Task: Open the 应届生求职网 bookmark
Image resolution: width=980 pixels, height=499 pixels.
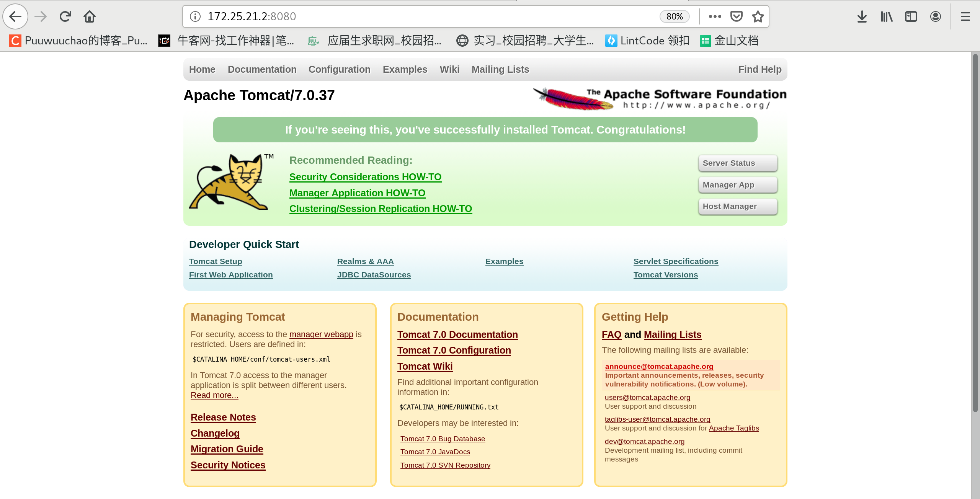Action: [x=375, y=41]
